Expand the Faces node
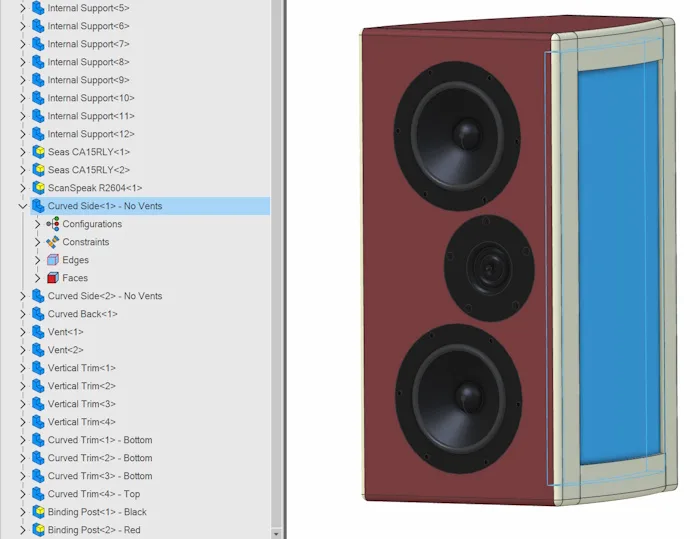 click(38, 278)
